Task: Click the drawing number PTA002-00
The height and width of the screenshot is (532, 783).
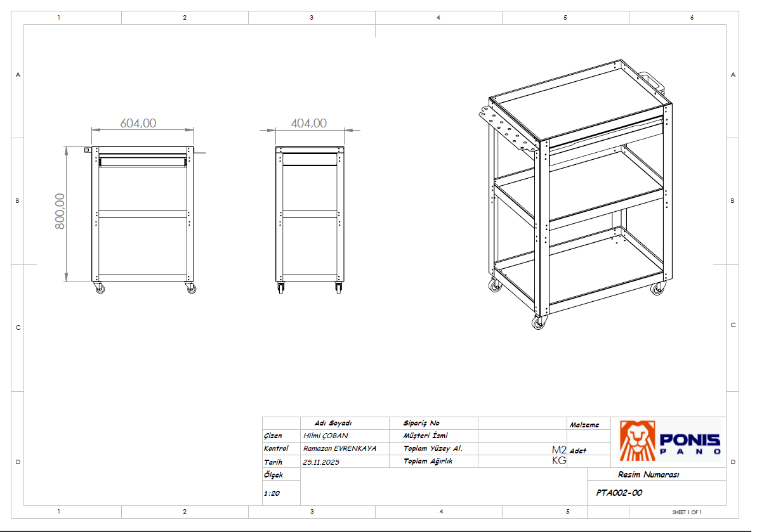Action: 619,493
